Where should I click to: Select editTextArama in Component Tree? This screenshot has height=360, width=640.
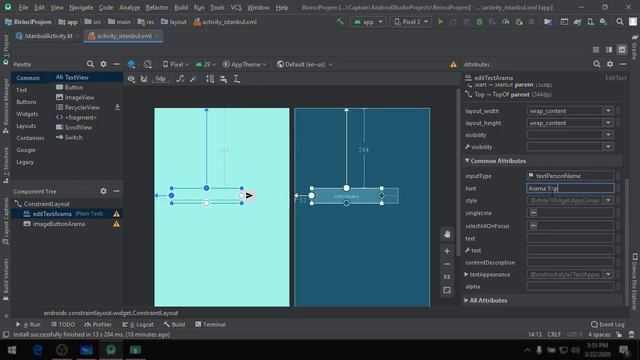pos(52,213)
